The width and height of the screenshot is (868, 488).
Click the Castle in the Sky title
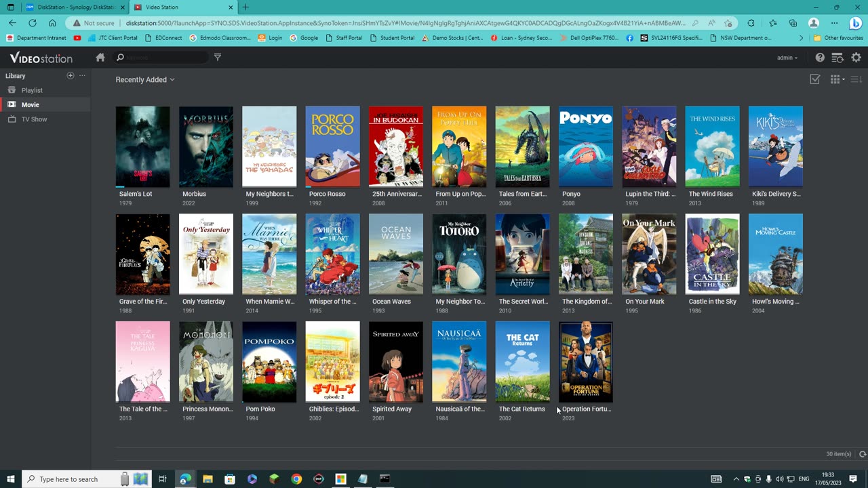click(712, 302)
